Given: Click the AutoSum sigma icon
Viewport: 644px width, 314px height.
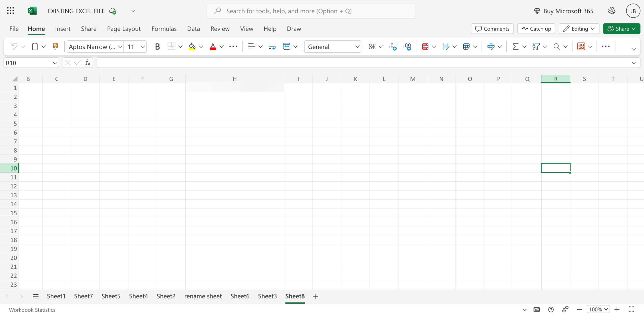Looking at the screenshot, I should pos(515,47).
